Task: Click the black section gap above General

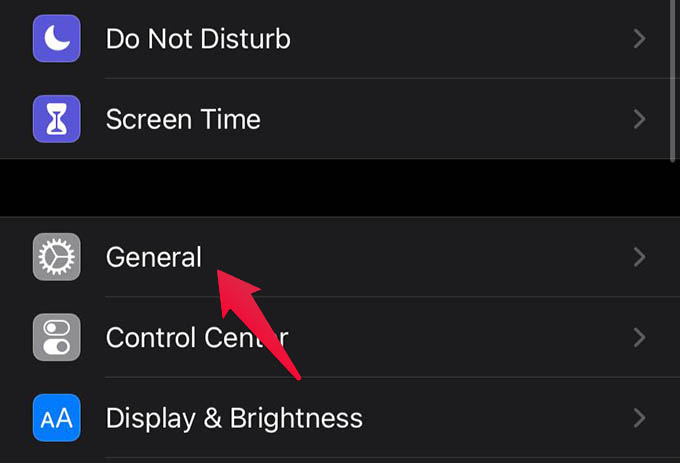Action: (340, 187)
